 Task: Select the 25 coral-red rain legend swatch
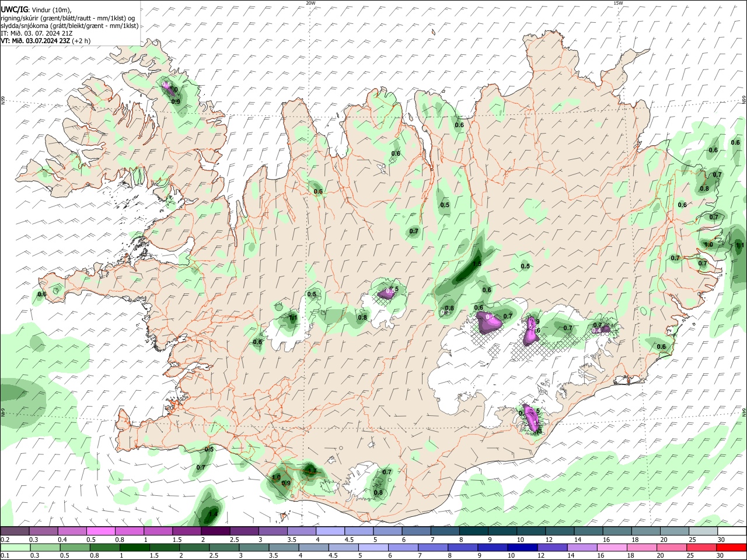pyautogui.click(x=701, y=547)
